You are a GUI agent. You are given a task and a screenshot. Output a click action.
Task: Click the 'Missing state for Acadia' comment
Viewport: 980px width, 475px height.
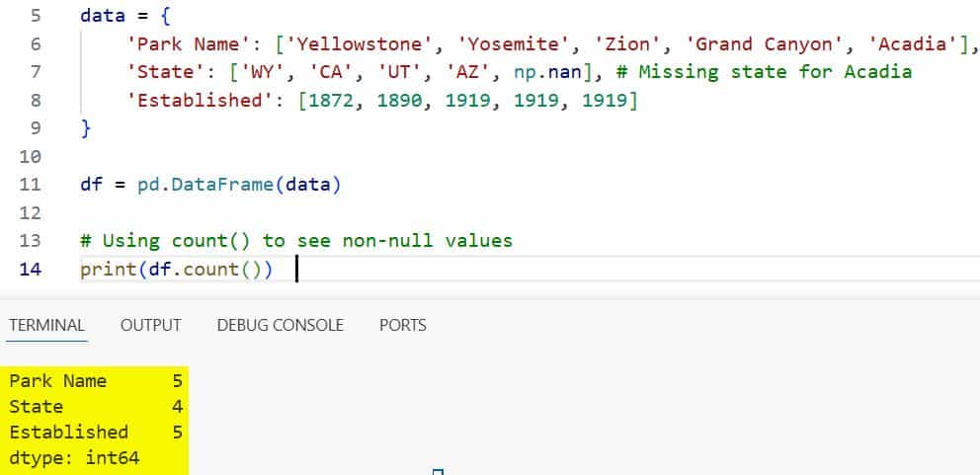coord(764,72)
